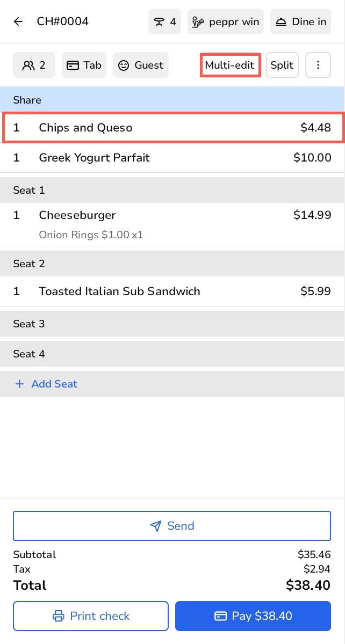Add a new seat
Viewport: 345px width, 644px height.
point(47,384)
